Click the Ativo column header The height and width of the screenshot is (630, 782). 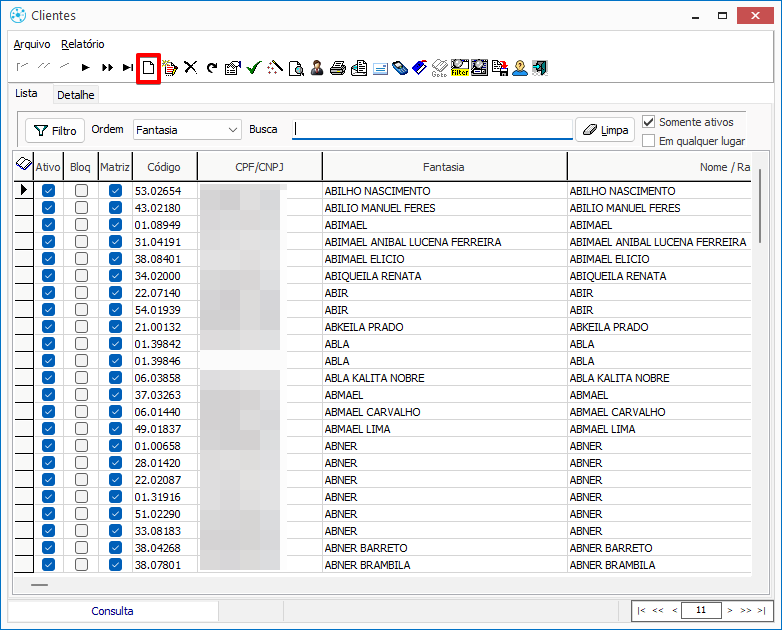pyautogui.click(x=48, y=167)
